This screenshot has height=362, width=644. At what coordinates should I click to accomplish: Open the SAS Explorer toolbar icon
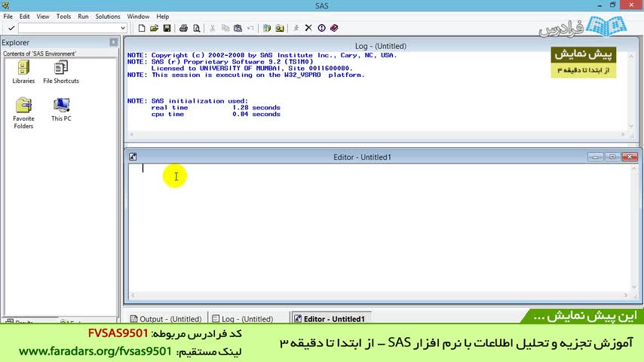point(280,28)
